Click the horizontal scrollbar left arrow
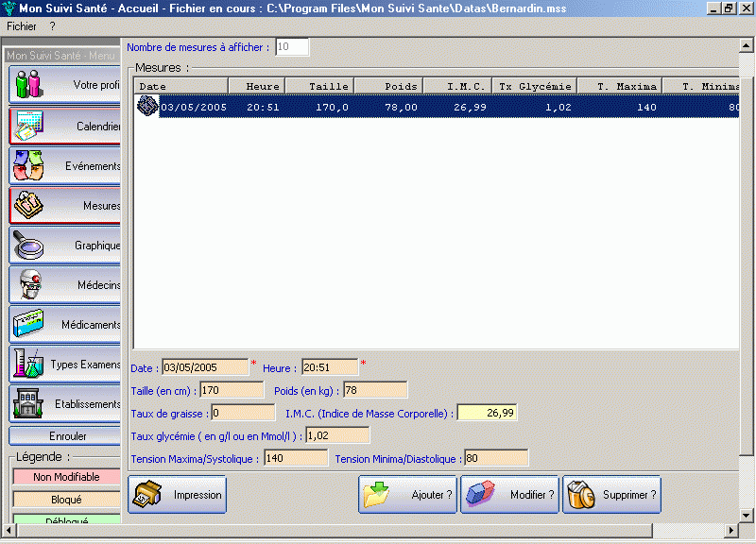 (x=9, y=531)
